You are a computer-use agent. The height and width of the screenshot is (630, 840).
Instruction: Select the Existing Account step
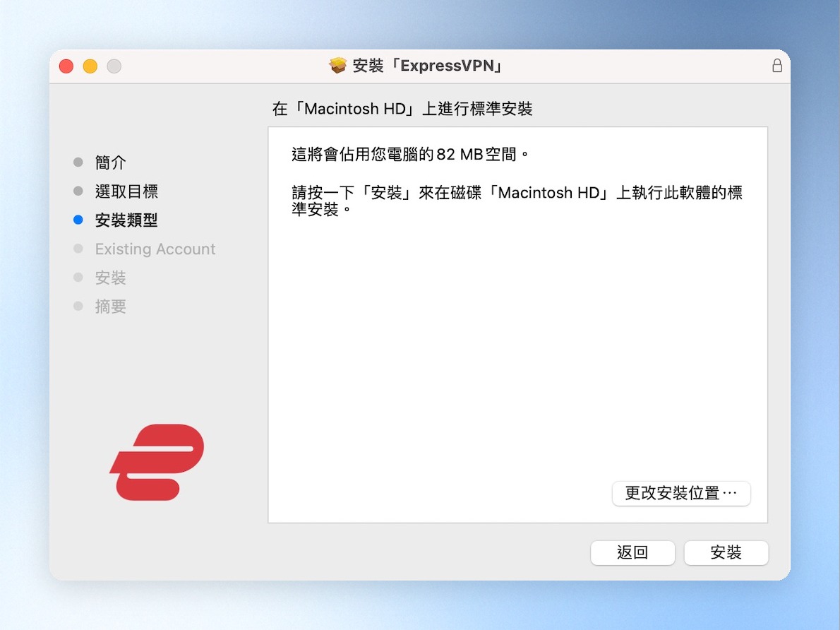pos(155,249)
